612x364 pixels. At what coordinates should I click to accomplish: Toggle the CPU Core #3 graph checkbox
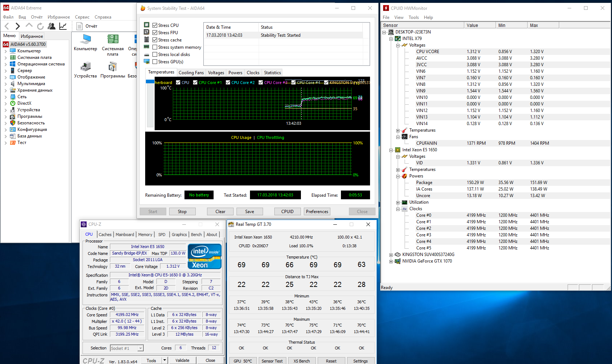[x=261, y=83]
